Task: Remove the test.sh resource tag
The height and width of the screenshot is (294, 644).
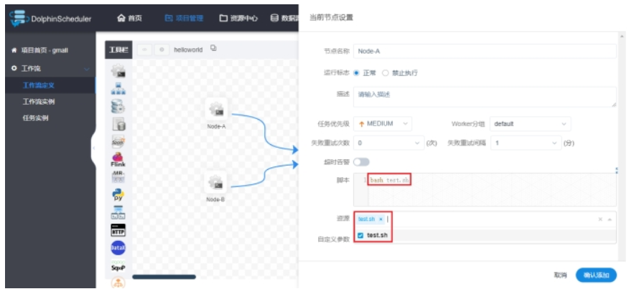Action: [x=381, y=219]
